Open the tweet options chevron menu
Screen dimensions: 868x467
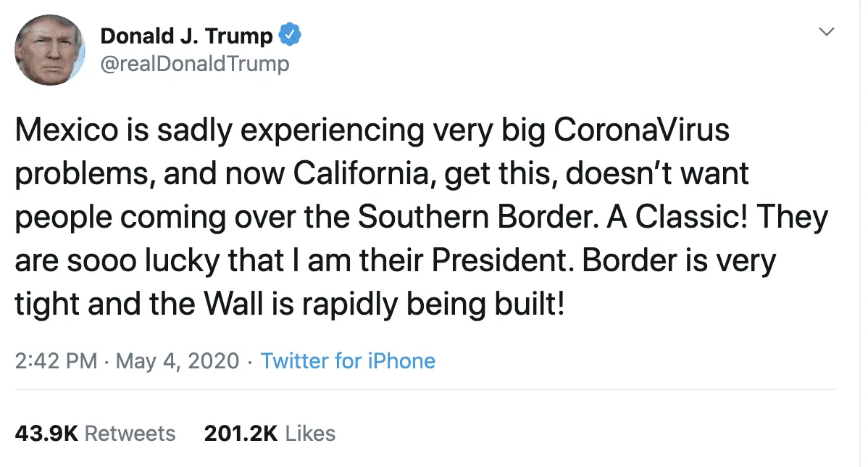pyautogui.click(x=826, y=33)
